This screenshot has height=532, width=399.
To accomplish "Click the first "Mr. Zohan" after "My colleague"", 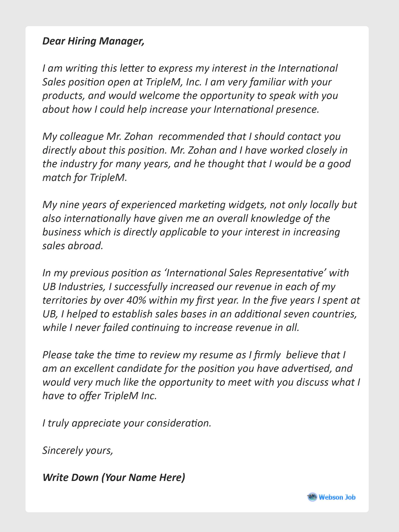I will tap(129, 136).
